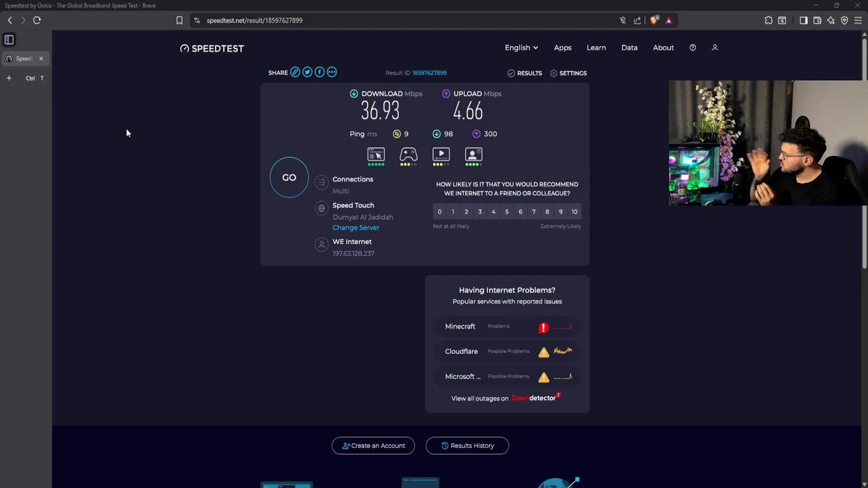
Task: Open the About menu item
Action: [663, 47]
